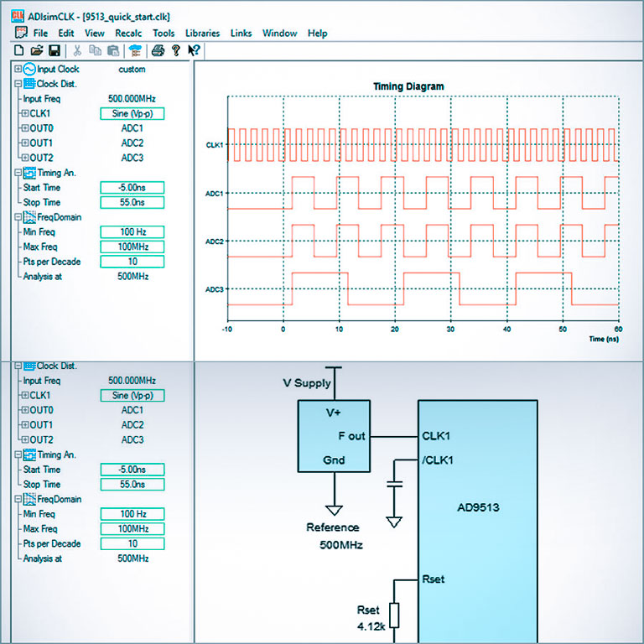
Task: Activate the What's This pointer help icon
Action: [194, 51]
